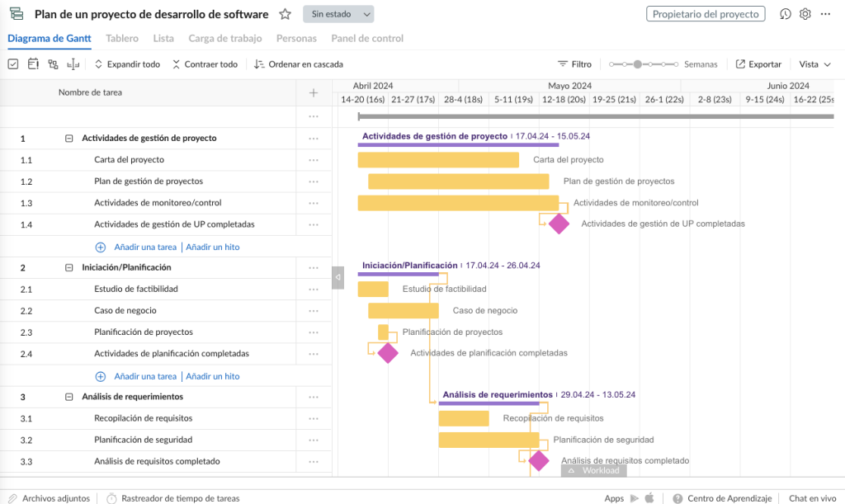This screenshot has width=845, height=504.
Task: Open more options menu at top right
Action: pyautogui.click(x=825, y=14)
